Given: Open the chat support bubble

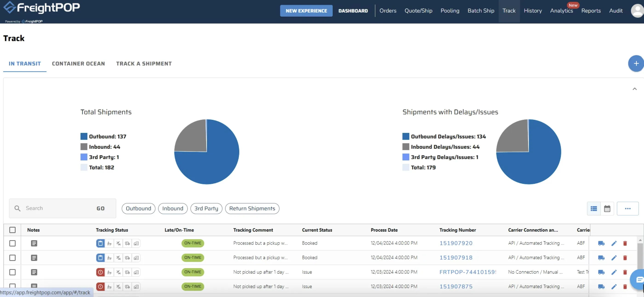Looking at the screenshot, I should (x=638, y=280).
